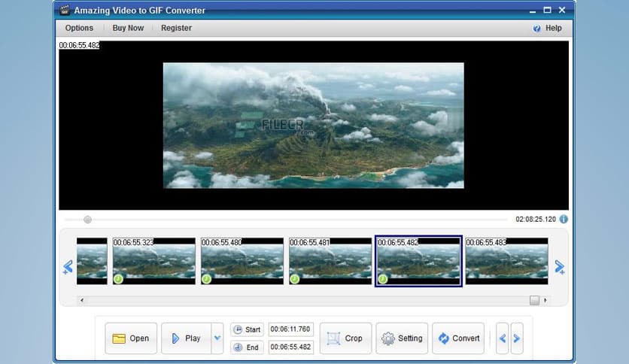The image size is (629, 364).
Task: Click the green clock badge on frame 00:06:55.323
Action: click(118, 278)
